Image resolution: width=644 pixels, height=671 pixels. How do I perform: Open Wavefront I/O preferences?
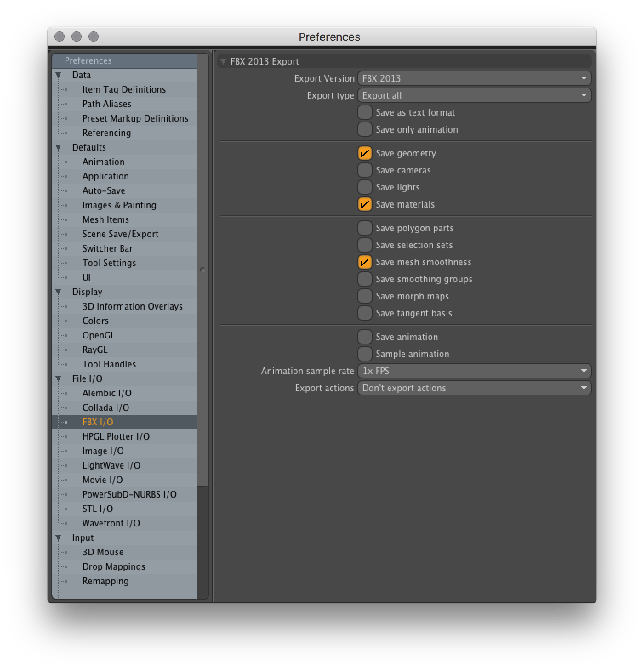(x=124, y=523)
